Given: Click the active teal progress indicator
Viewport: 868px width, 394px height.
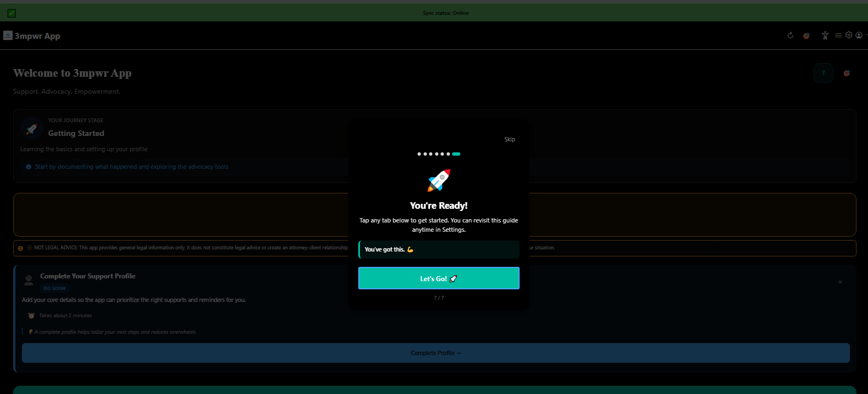Looking at the screenshot, I should 456,154.
